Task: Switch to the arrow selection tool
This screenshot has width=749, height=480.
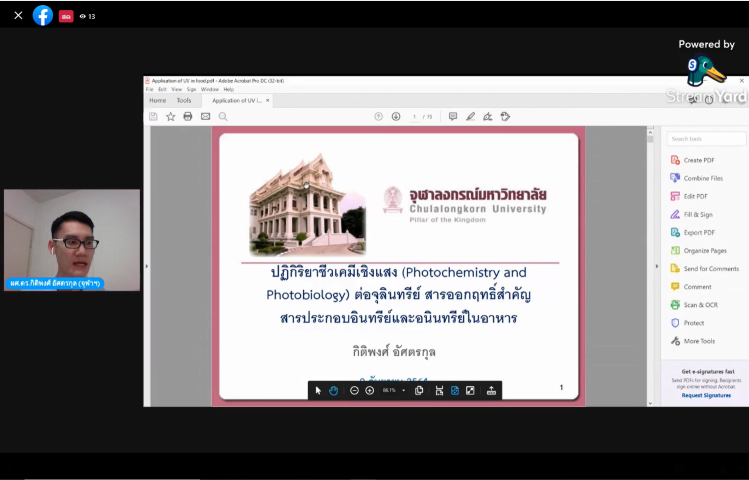Action: pyautogui.click(x=318, y=390)
